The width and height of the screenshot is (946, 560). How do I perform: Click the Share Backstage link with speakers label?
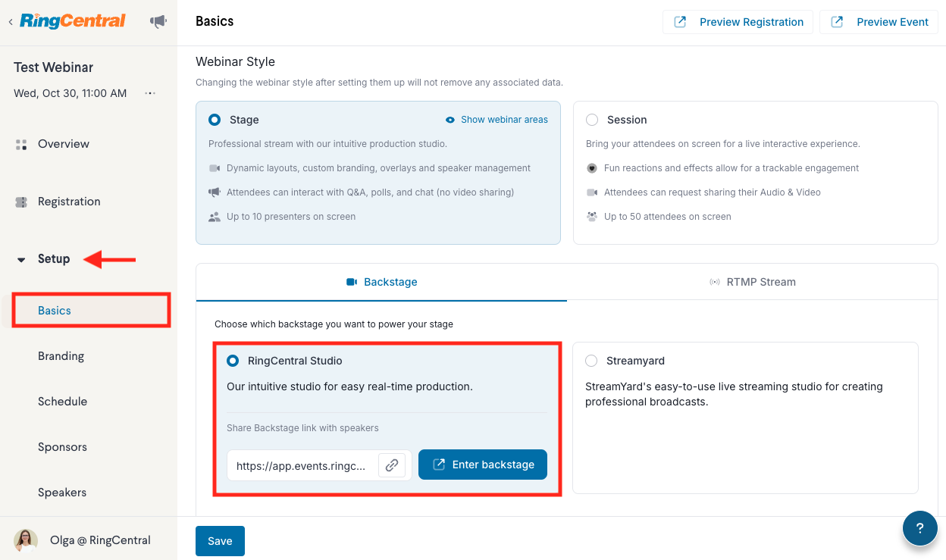pos(302,428)
